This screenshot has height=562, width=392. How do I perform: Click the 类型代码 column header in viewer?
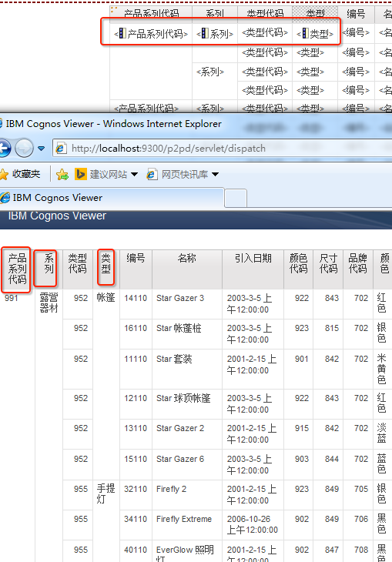[78, 269]
